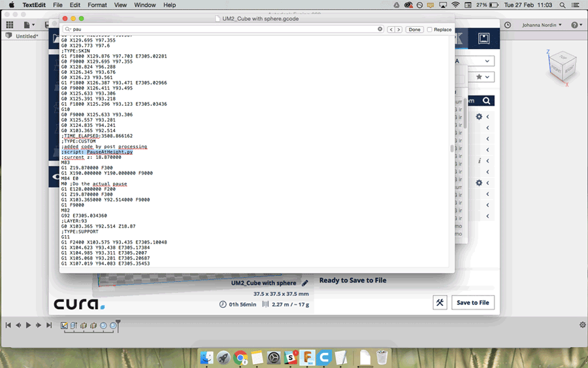
Task: Go to the previous search match
Action: point(391,29)
